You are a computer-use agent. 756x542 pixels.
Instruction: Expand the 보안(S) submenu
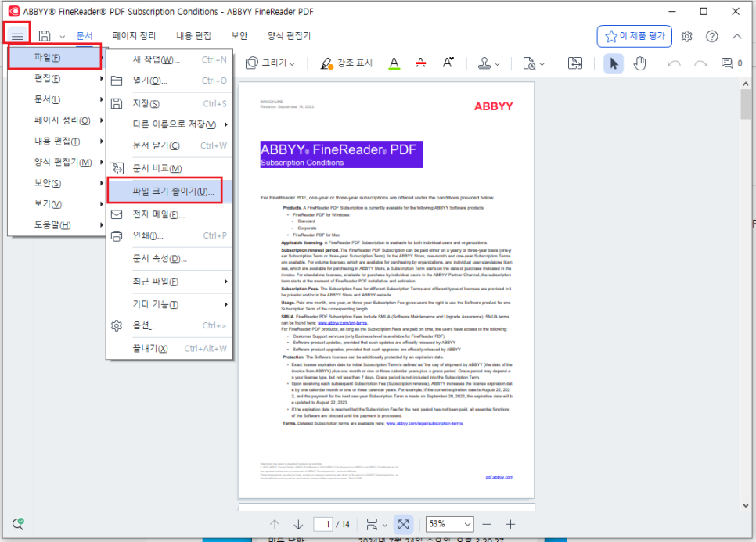coord(57,183)
